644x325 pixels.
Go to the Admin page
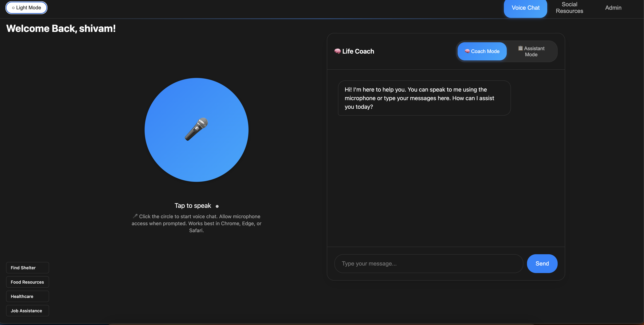(613, 8)
